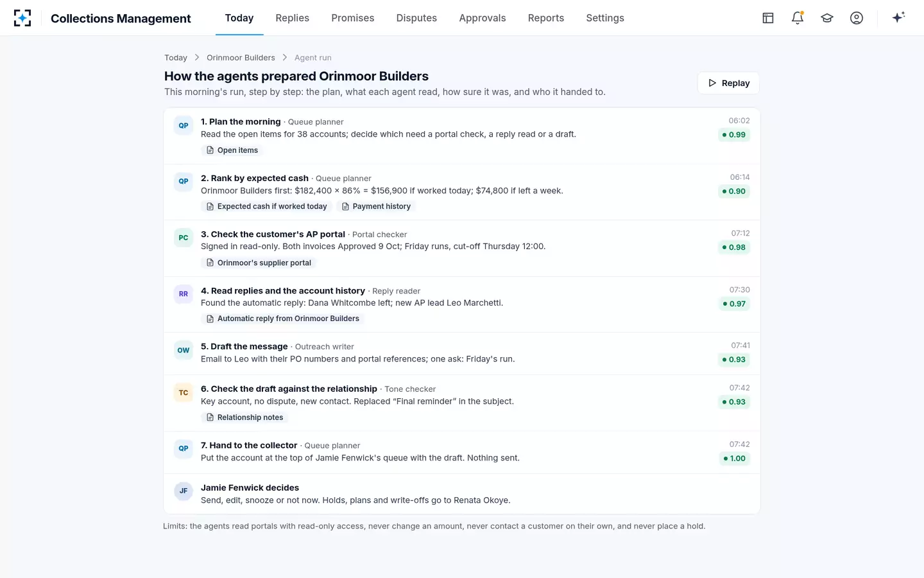Open the graduation cap learning icon

pyautogui.click(x=827, y=18)
